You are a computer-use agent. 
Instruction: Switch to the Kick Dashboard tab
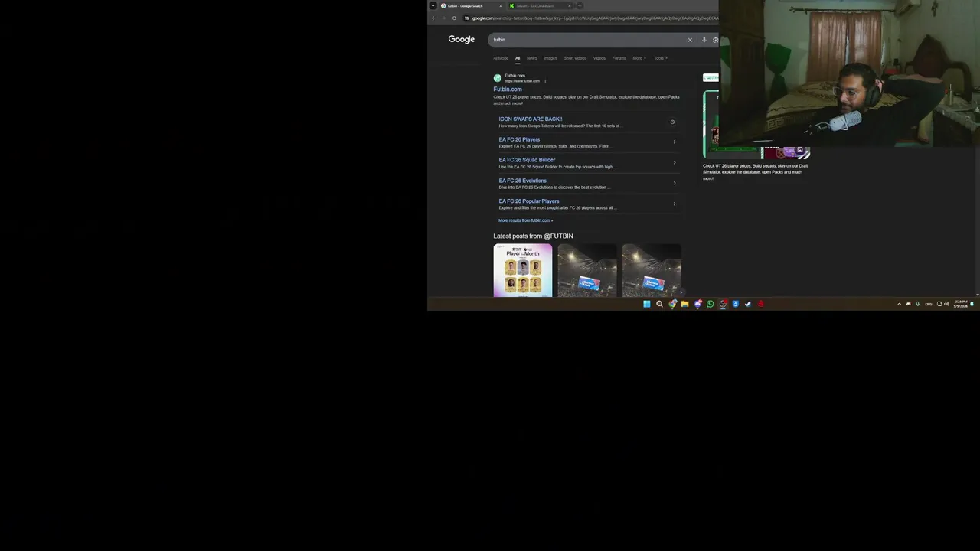coord(540,5)
